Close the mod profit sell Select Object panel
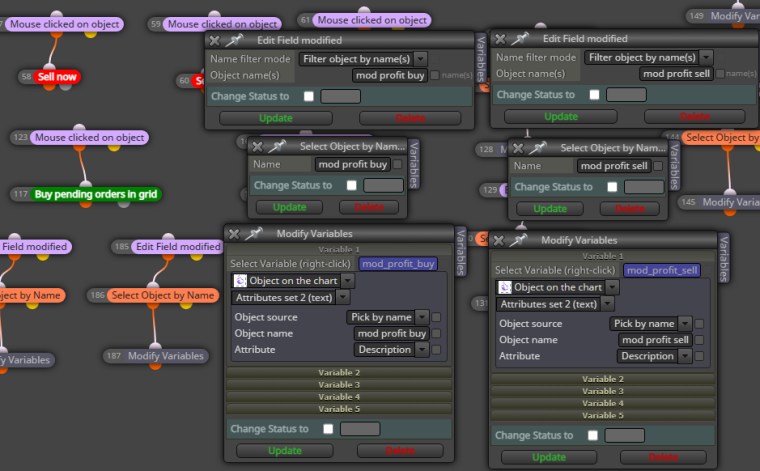 (x=518, y=148)
